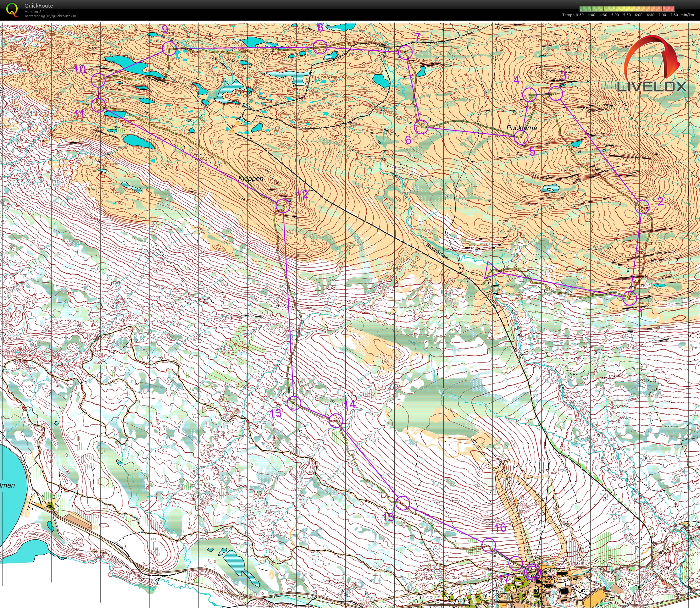Select the control 5 circle near Pucklarna

coord(521,138)
